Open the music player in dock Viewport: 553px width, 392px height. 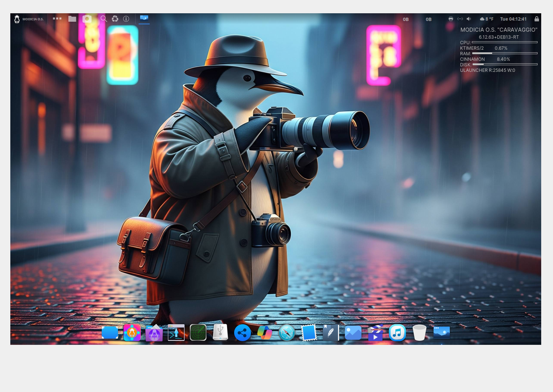tap(397, 333)
